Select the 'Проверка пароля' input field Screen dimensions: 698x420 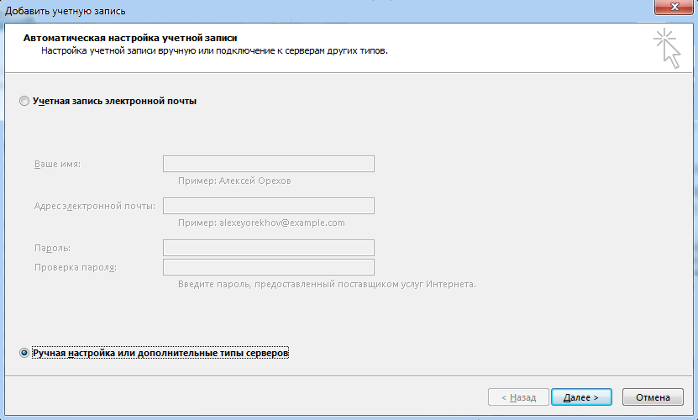pyautogui.click(x=268, y=267)
